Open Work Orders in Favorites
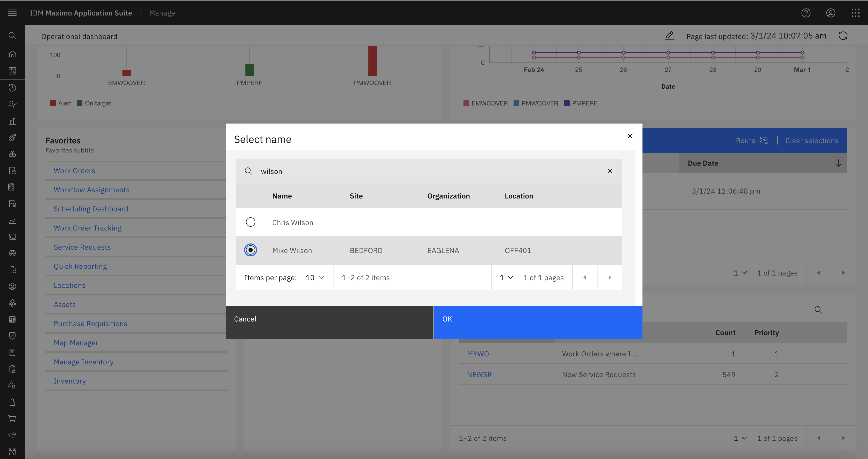 [x=74, y=171]
